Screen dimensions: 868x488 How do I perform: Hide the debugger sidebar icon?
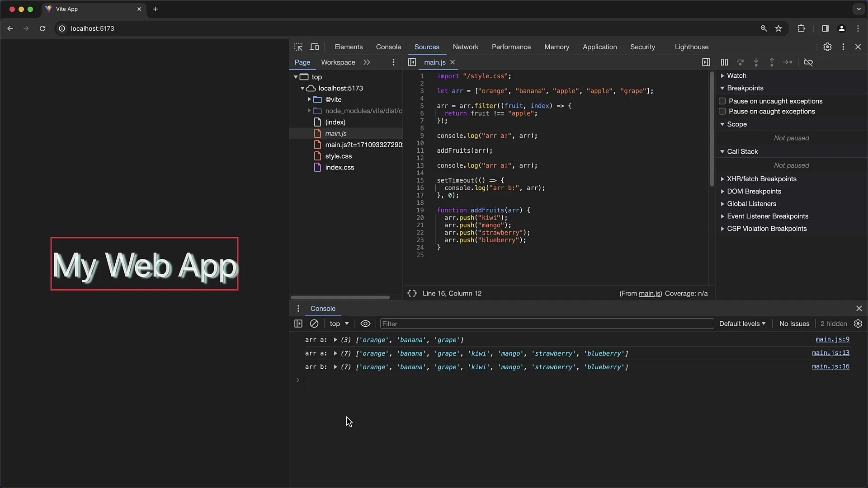pos(706,62)
